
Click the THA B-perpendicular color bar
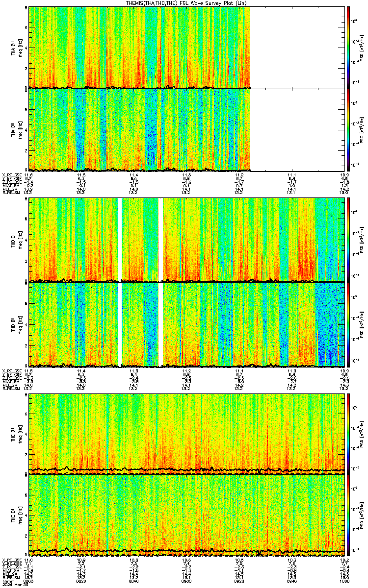point(348,47)
